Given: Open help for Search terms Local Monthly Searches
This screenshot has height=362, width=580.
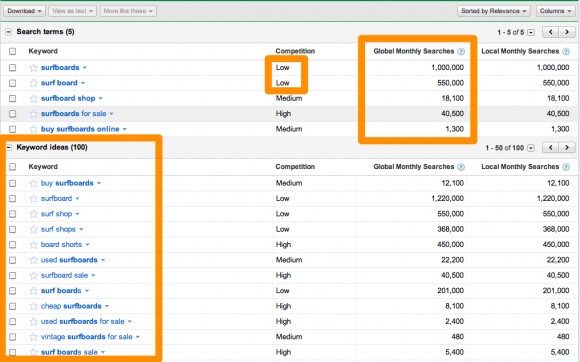Looking at the screenshot, I should [566, 51].
